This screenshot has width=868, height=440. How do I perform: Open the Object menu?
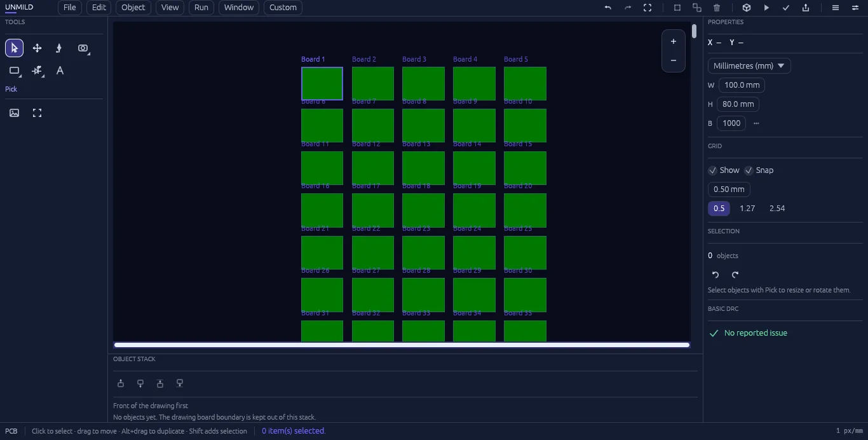(x=133, y=8)
